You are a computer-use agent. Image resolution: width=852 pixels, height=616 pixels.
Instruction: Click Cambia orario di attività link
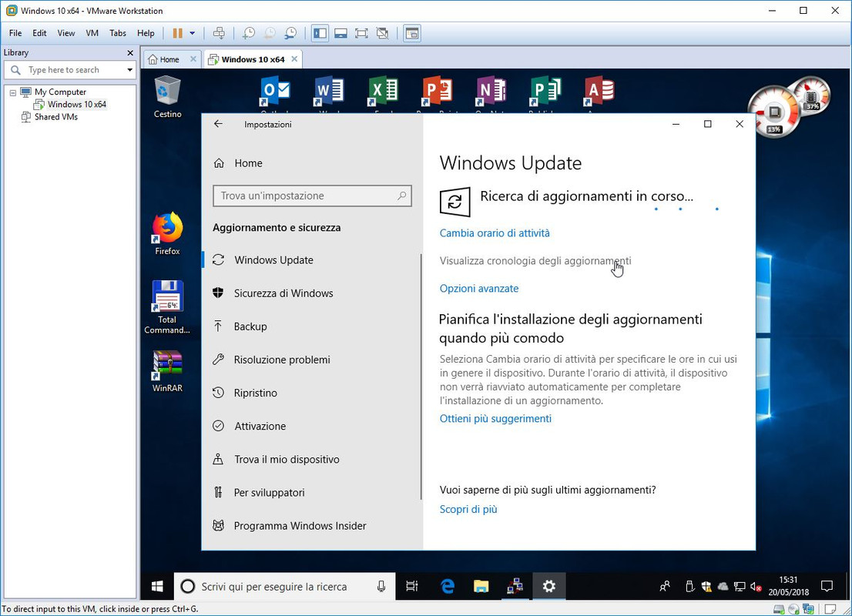[495, 233]
